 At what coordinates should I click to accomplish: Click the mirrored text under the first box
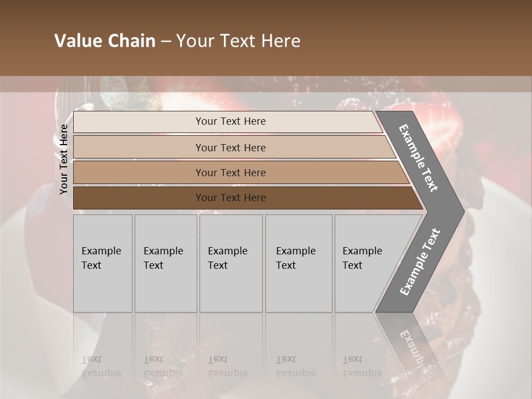coord(101,366)
